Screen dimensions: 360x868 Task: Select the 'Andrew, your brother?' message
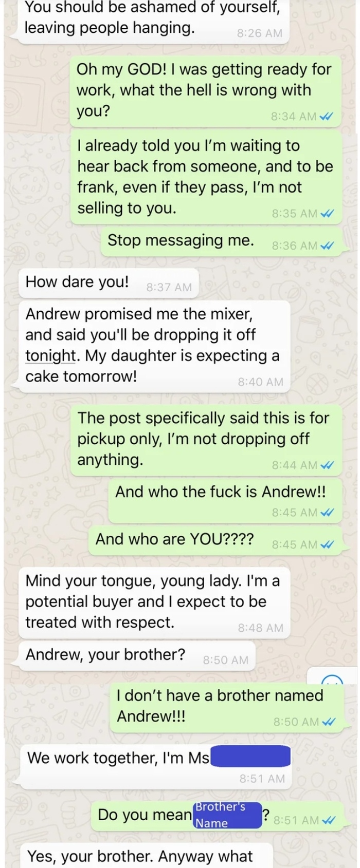(137, 656)
